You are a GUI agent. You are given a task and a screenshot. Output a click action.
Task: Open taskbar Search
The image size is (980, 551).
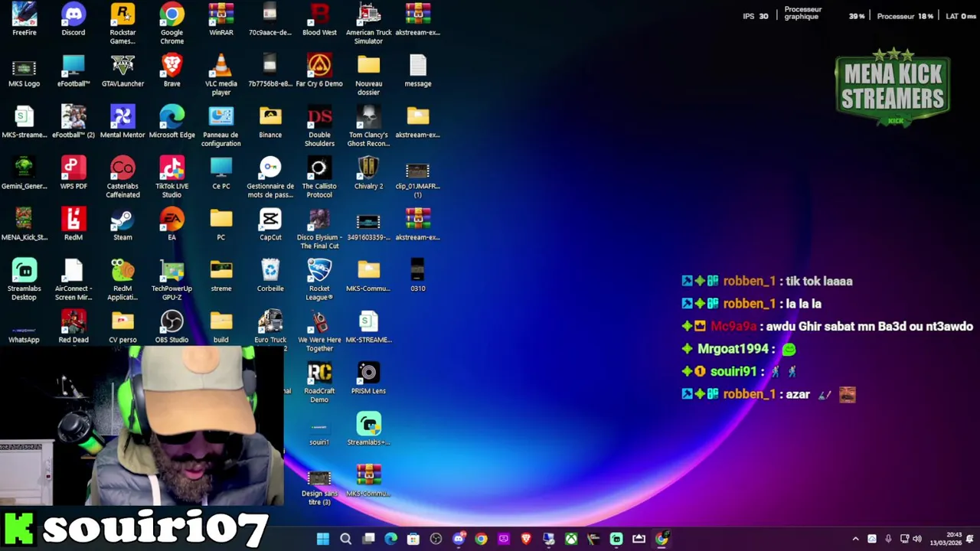[x=345, y=539]
